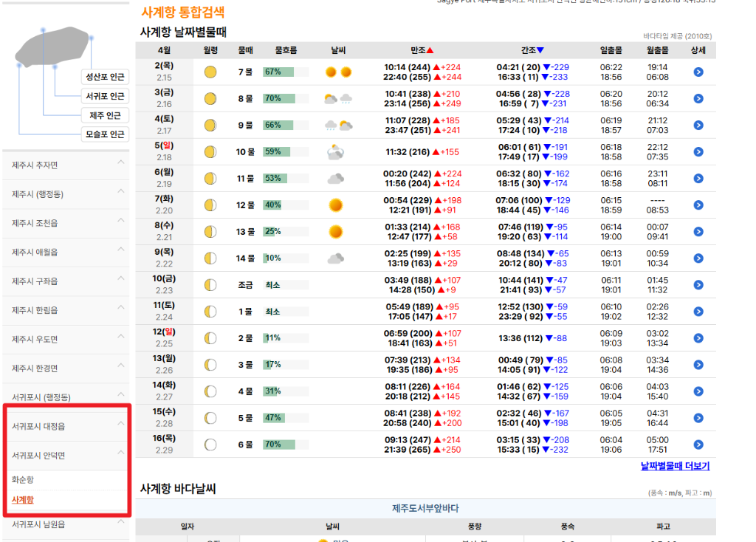Click the moon phase icon for April 5
The image size is (756, 542).
pos(210,151)
